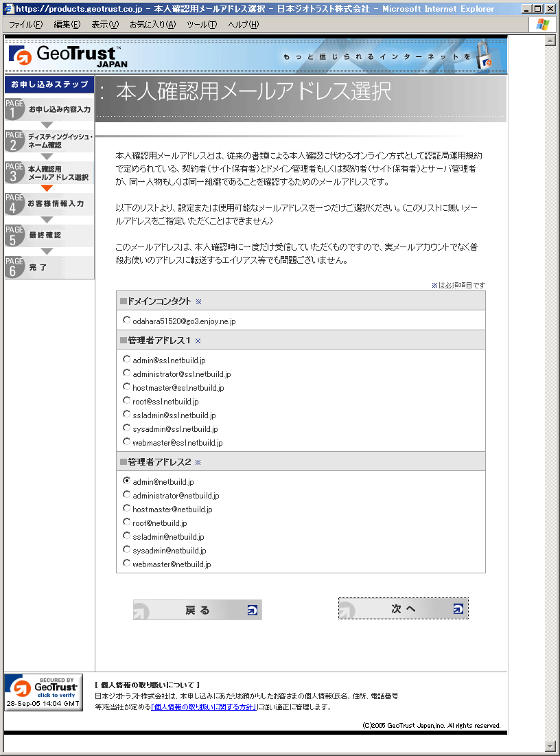Click the vertical scrollbar down arrow
This screenshot has height=756, width=560.
coord(550,746)
